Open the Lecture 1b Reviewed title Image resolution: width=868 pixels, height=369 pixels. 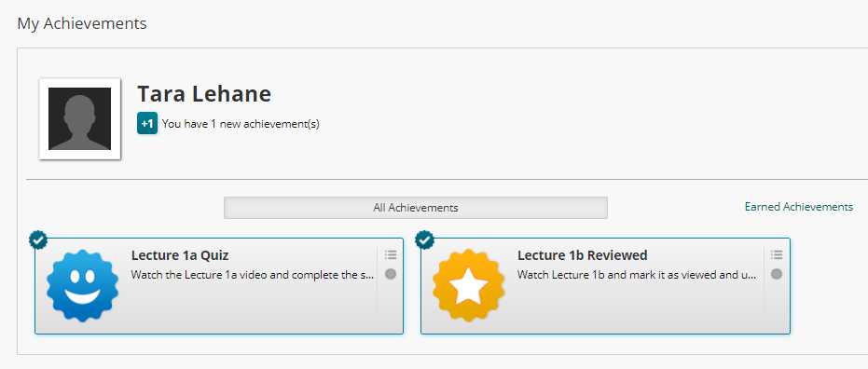pos(583,255)
